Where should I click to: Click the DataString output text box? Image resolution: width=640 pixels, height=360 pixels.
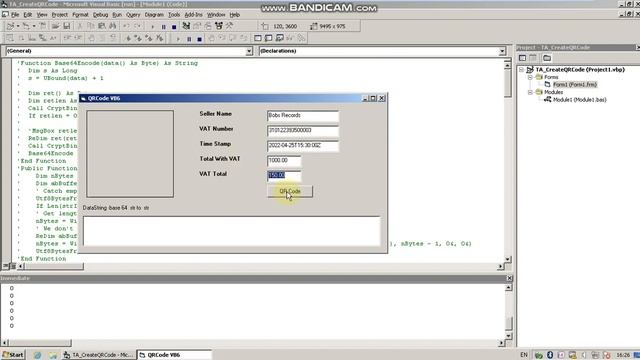232,231
